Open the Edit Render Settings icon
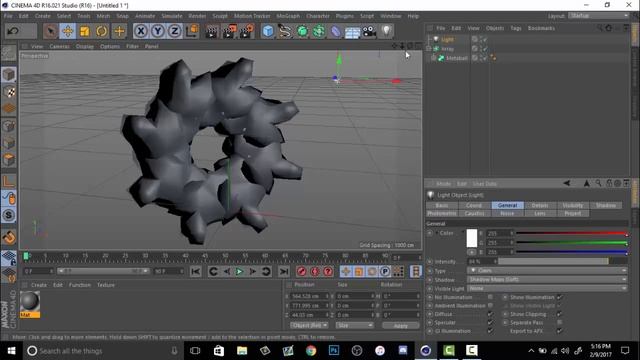This screenshot has height=360, width=640. 247,31
